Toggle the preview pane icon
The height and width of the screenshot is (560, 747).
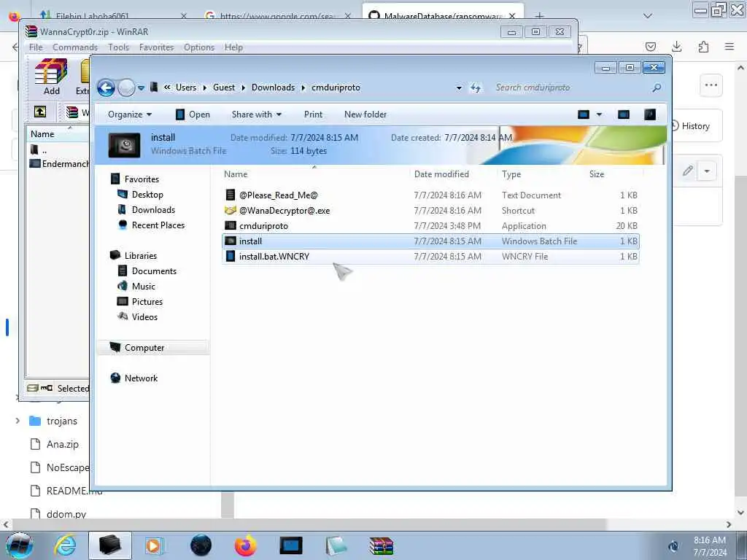tap(623, 114)
